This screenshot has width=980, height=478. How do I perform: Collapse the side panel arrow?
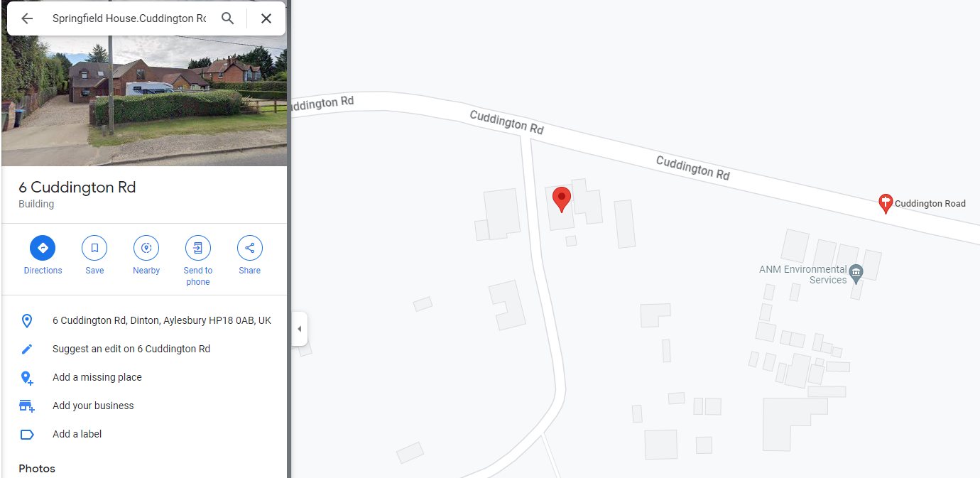pyautogui.click(x=299, y=329)
